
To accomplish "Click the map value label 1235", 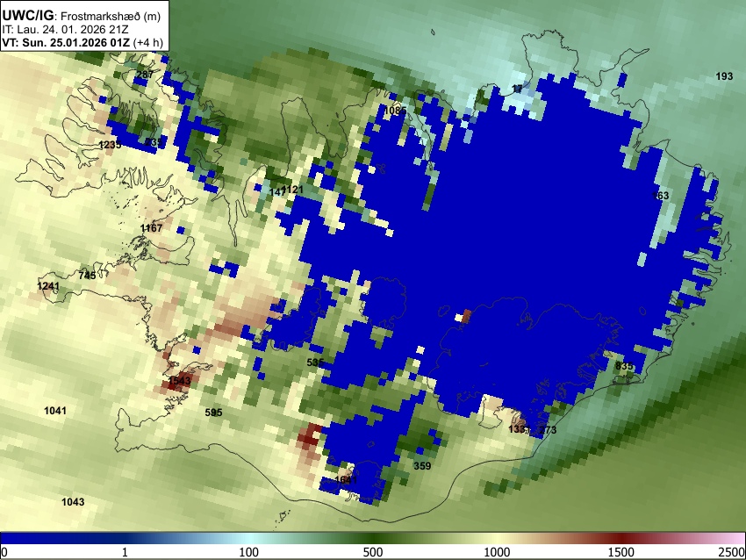I will click(x=110, y=145).
